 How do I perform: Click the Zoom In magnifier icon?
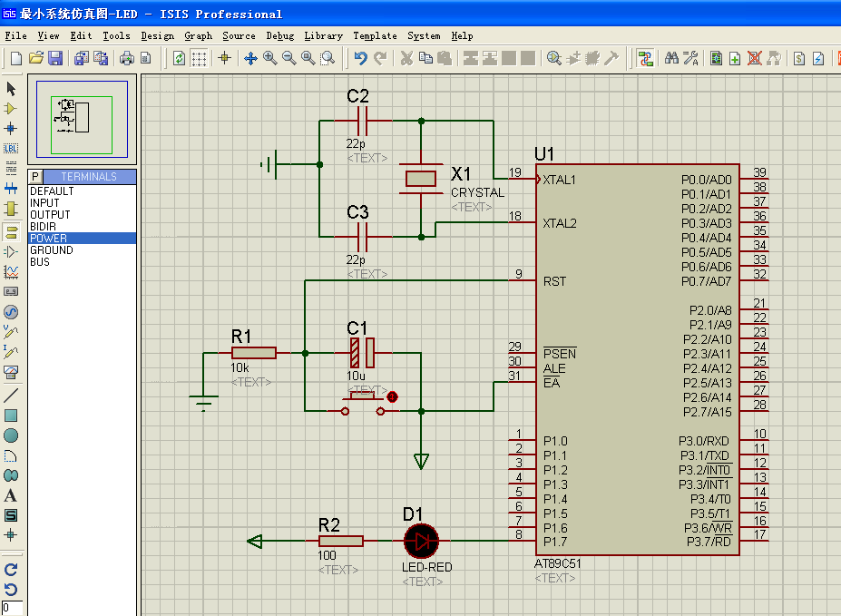point(269,58)
